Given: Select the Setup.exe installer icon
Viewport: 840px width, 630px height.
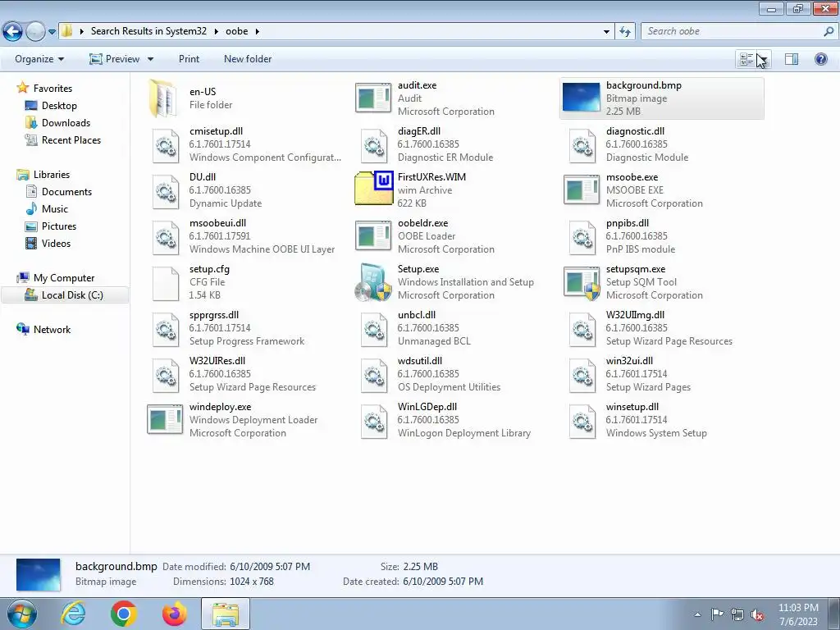Looking at the screenshot, I should point(374,282).
